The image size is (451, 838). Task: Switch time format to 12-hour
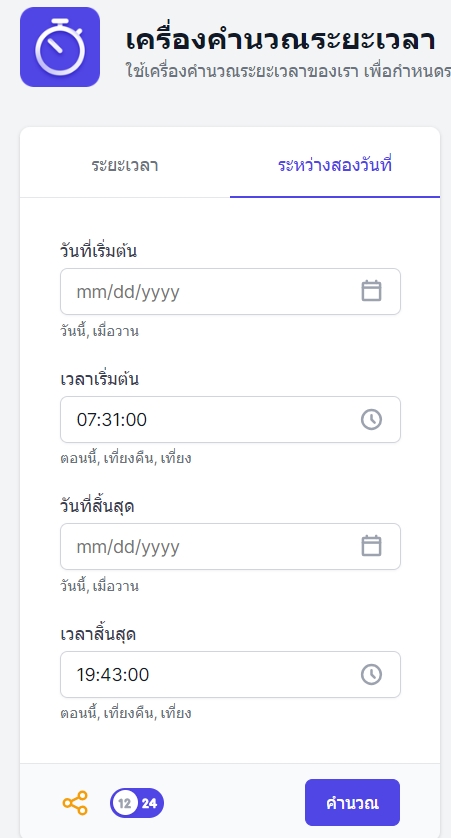[x=125, y=803]
